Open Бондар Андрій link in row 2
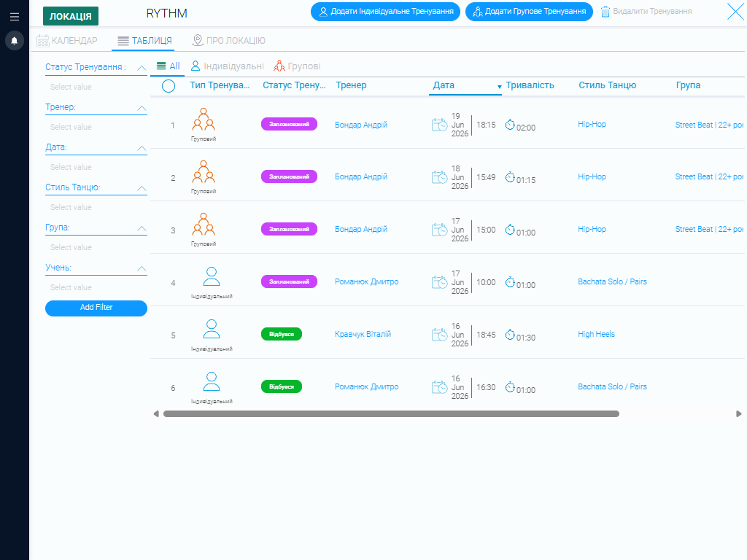The width and height of the screenshot is (747, 560). pyautogui.click(x=361, y=176)
